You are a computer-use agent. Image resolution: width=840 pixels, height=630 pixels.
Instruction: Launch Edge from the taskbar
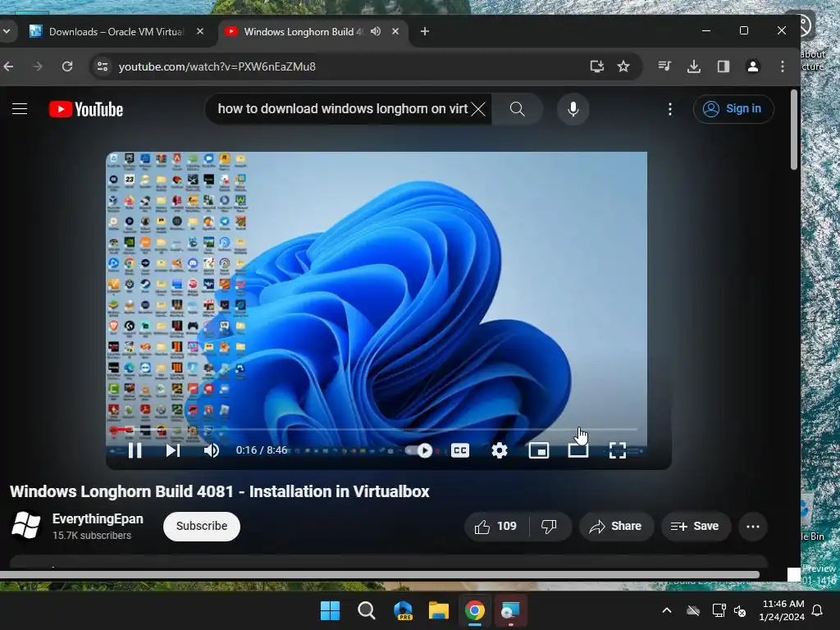point(403,610)
